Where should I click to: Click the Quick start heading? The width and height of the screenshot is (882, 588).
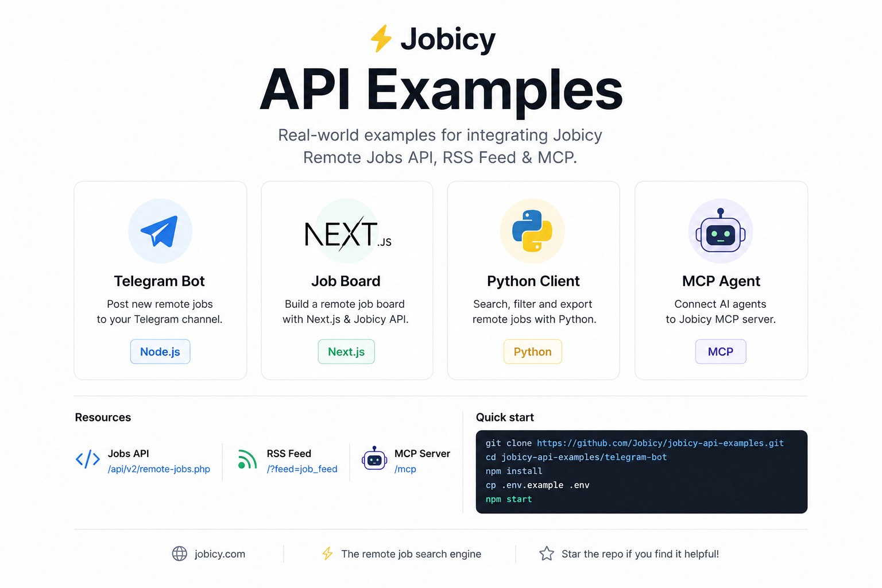(x=505, y=417)
